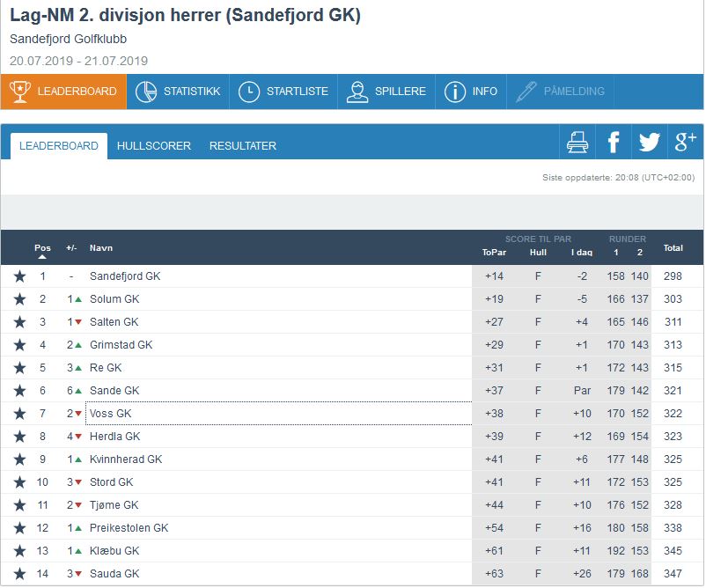The width and height of the screenshot is (706, 588).
Task: Share leaderboard on Twitter
Action: (x=650, y=142)
